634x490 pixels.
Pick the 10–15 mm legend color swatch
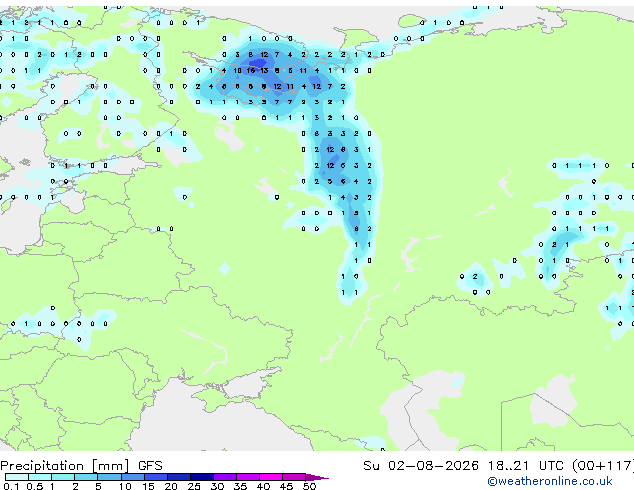tap(132, 477)
